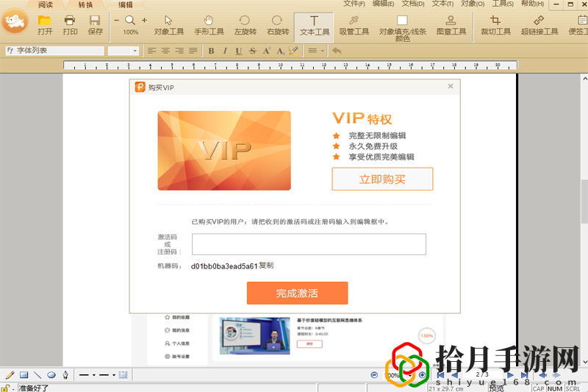This screenshot has width=588, height=392.
Task: Click the selection marquee icon in the bottom toolbar
Action: (x=123, y=375)
